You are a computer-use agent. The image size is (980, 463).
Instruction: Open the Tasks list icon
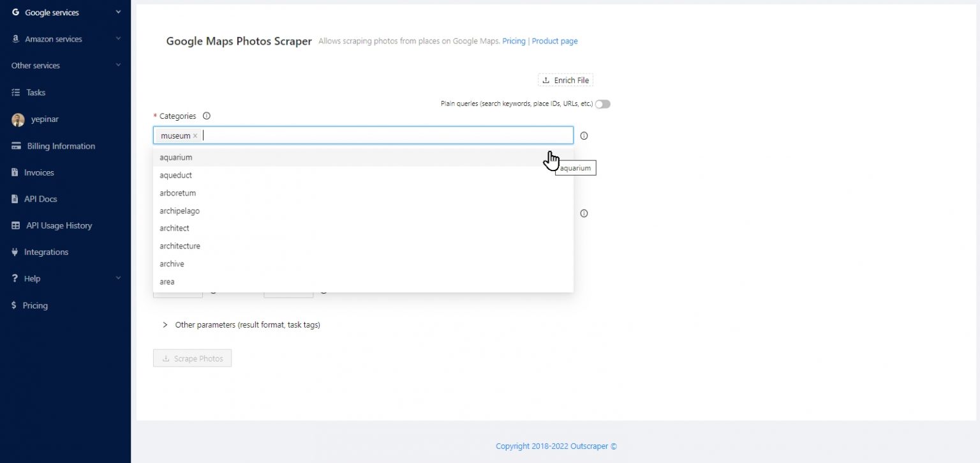(16, 92)
